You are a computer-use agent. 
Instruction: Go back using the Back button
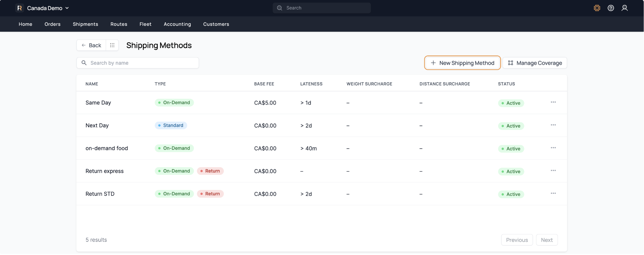pos(91,45)
